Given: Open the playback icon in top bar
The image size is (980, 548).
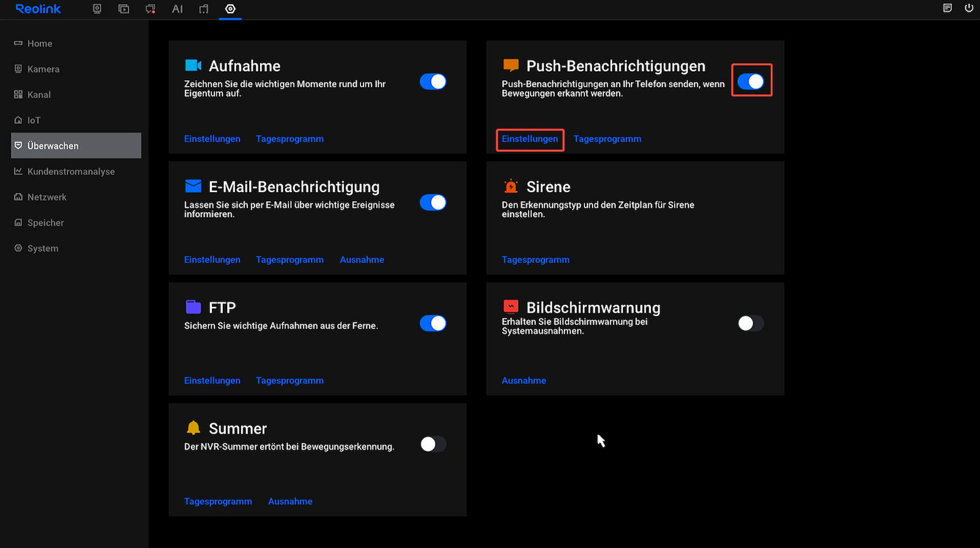Looking at the screenshot, I should [124, 9].
